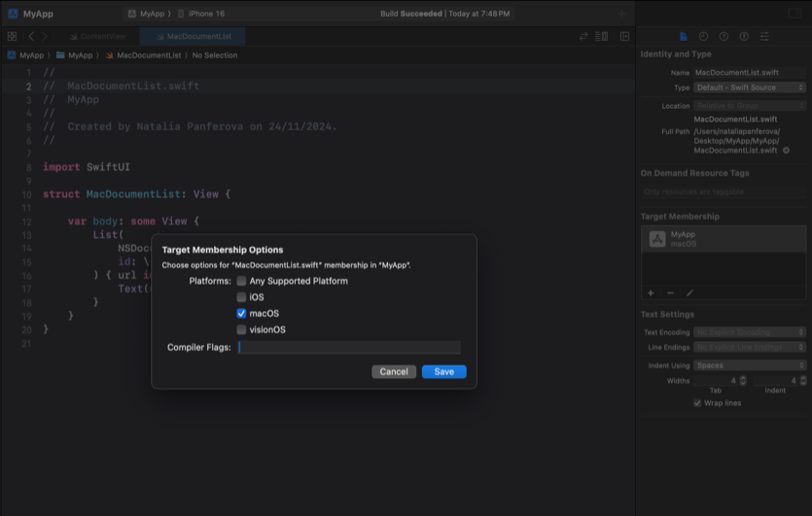Viewport: 812px width, 516px height.
Task: Click the MyApp scheme in toolbar
Action: click(146, 14)
